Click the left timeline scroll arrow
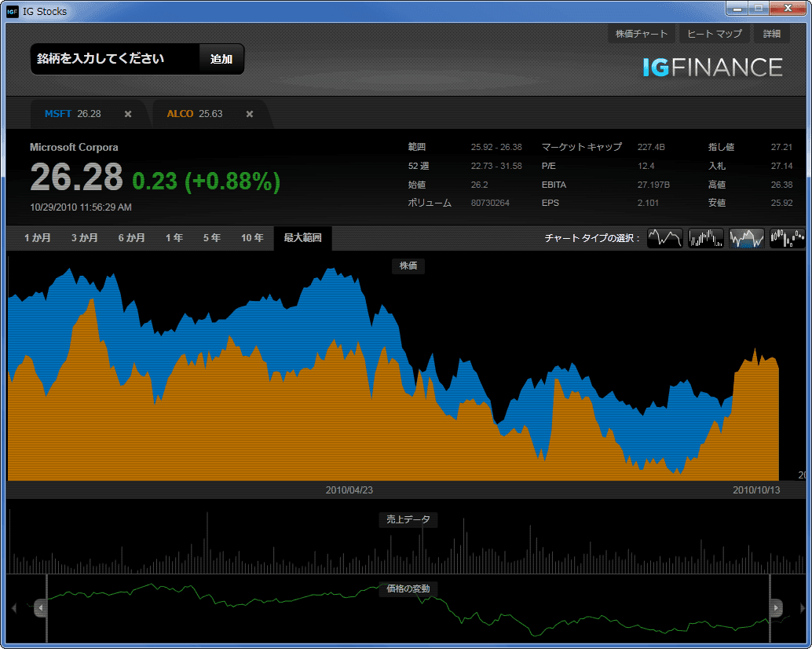This screenshot has height=649, width=812. (14, 608)
